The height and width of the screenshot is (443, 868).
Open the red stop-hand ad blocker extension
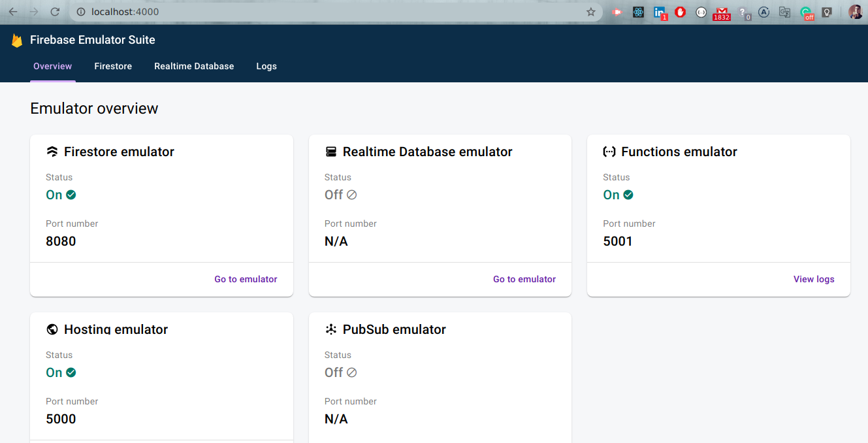coord(680,12)
